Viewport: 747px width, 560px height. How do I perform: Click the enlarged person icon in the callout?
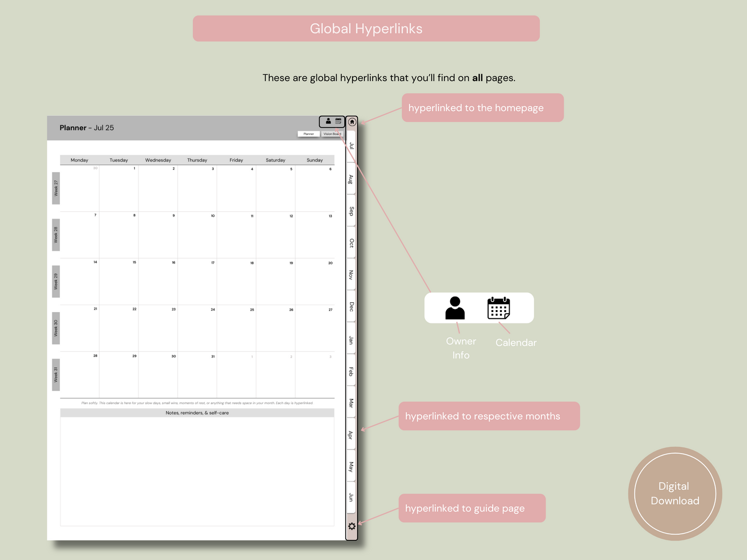coord(455,308)
